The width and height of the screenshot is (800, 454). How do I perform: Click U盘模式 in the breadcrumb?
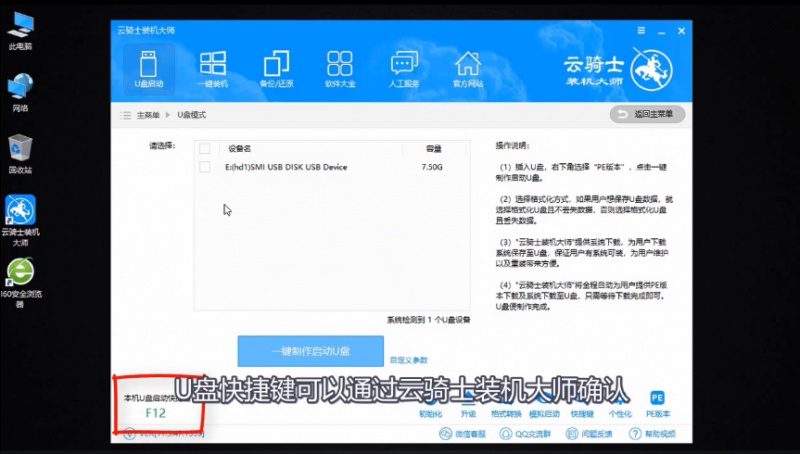[192, 115]
